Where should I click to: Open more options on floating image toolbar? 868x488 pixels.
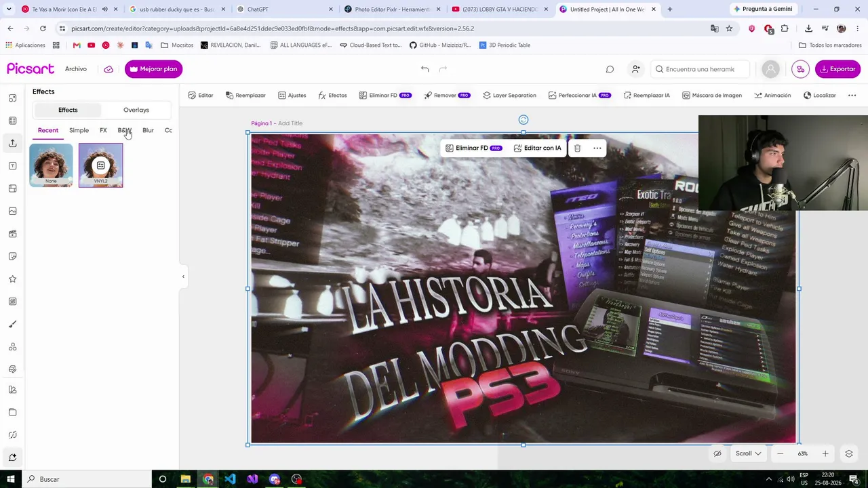[x=597, y=148]
